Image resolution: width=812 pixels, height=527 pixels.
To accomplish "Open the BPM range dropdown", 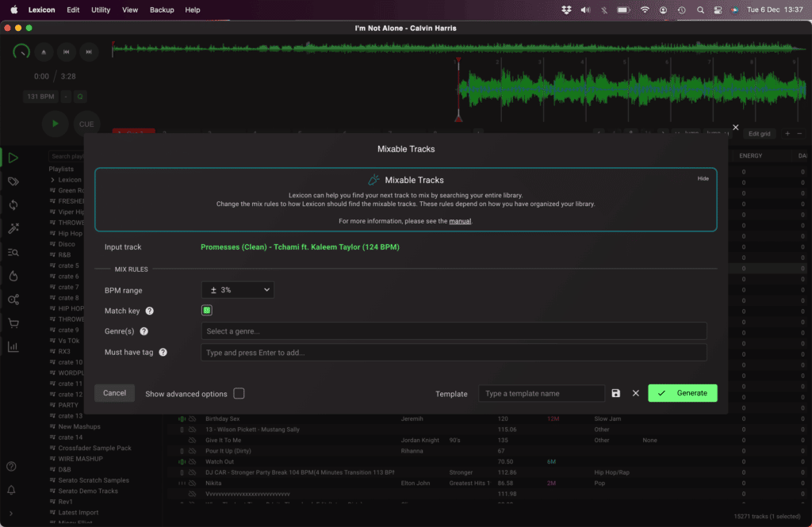I will 236,290.
